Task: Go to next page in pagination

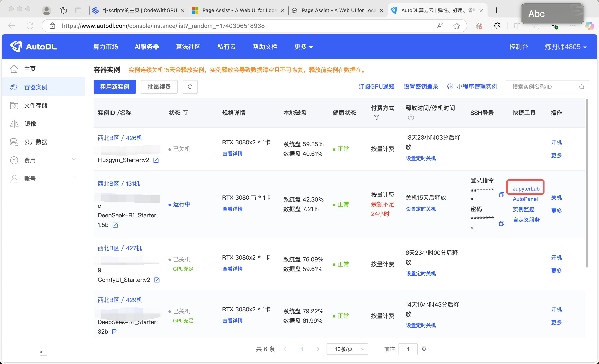Action: coord(318,349)
